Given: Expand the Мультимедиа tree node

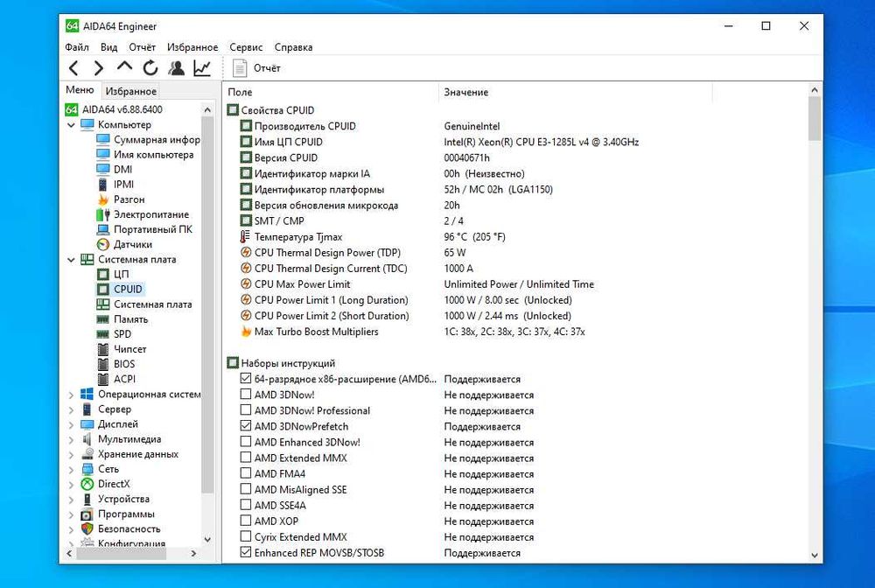Looking at the screenshot, I should pos(71,439).
